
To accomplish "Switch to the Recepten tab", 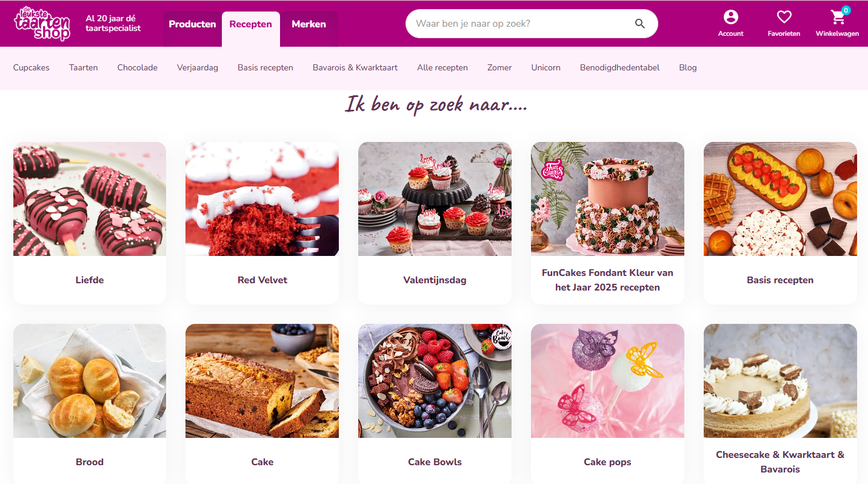I will coord(250,24).
